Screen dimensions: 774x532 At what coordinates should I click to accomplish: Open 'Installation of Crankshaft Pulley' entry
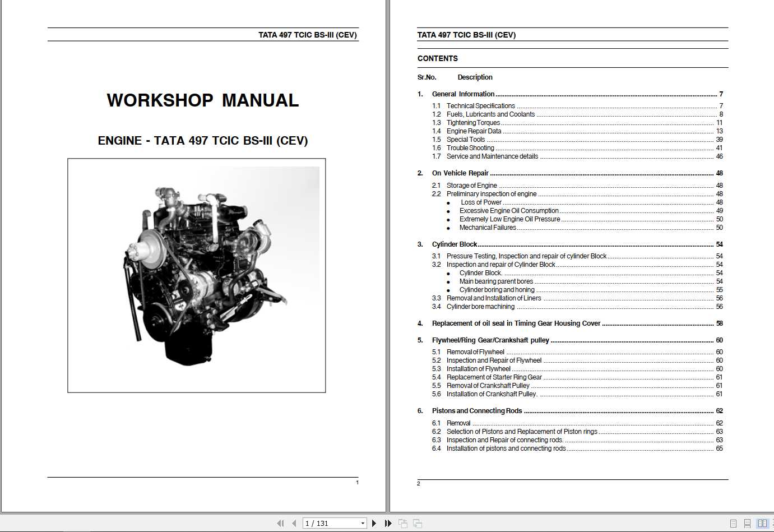(577, 394)
